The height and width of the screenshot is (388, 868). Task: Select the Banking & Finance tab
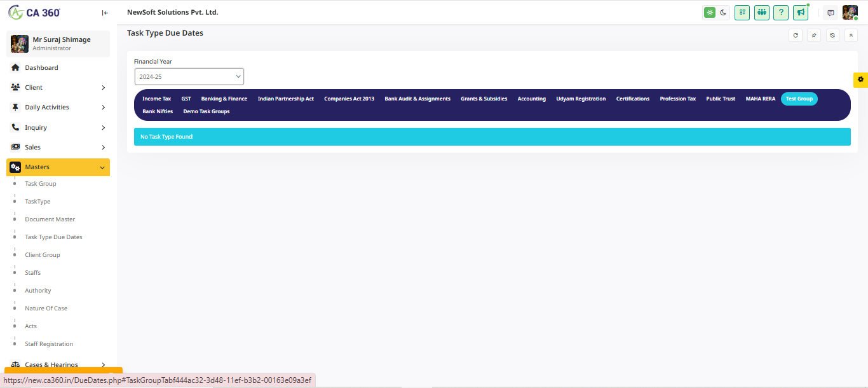click(x=224, y=99)
